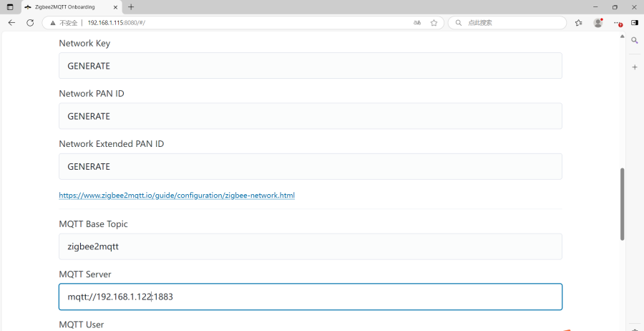Open a new tab with plus button

point(131,7)
